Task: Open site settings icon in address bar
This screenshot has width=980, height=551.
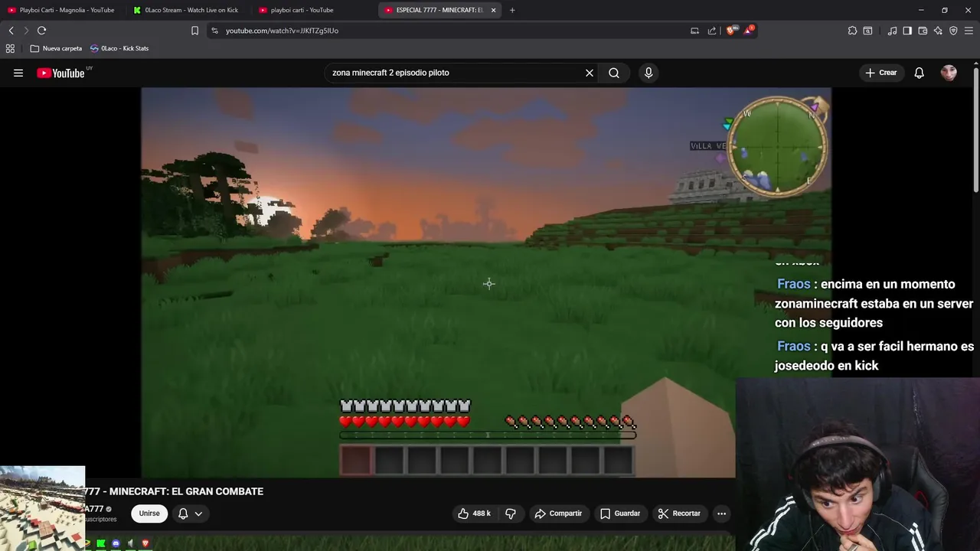Action: tap(214, 31)
